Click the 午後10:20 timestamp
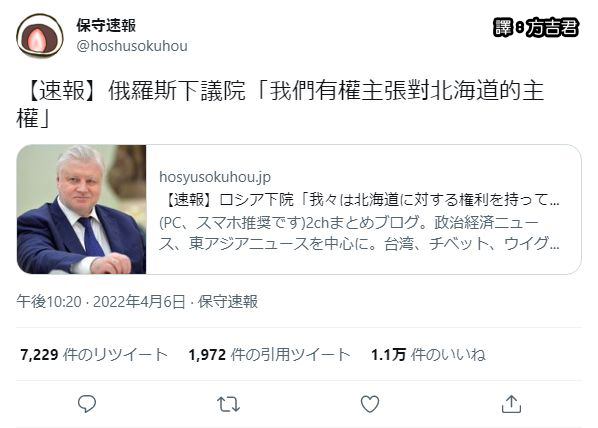Viewport: 598px width, 428px height. click(49, 302)
